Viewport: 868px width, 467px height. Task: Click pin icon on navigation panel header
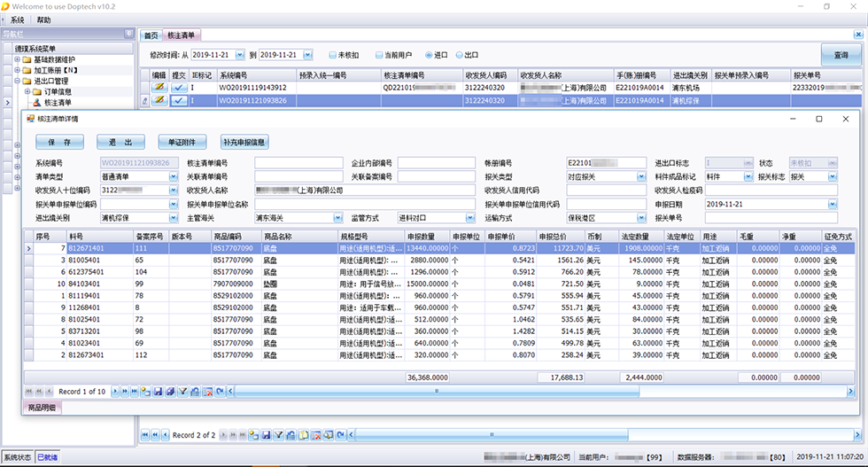129,34
